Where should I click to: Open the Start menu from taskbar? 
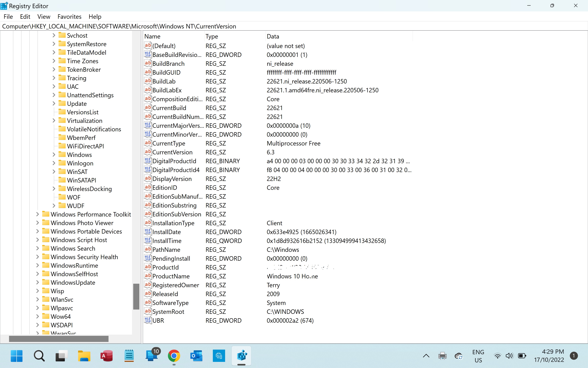(x=17, y=356)
